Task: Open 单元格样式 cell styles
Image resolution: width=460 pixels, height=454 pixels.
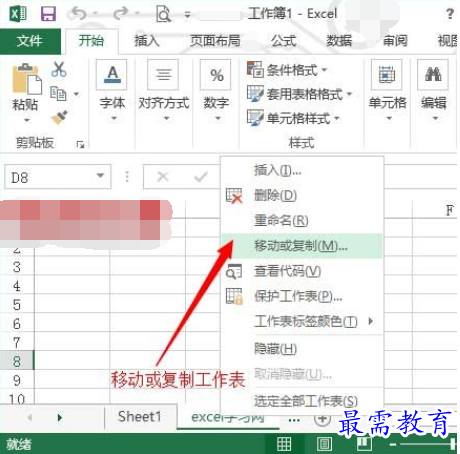Action: (x=293, y=118)
